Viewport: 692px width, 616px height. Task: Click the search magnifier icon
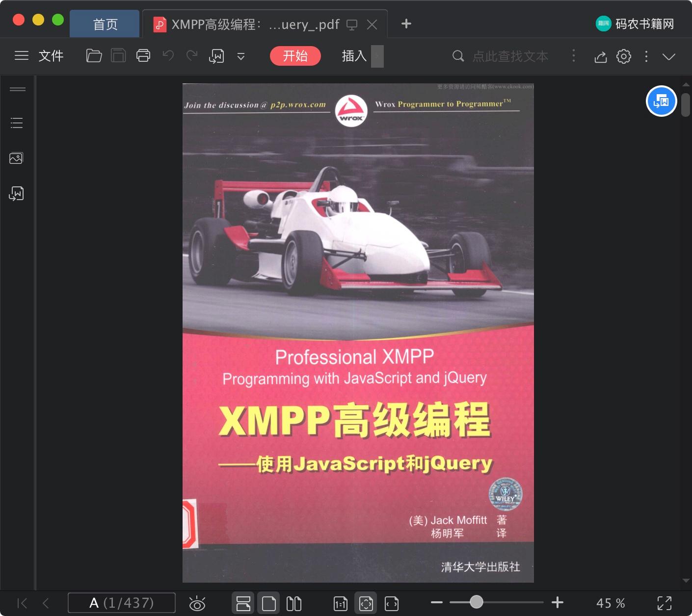point(458,56)
